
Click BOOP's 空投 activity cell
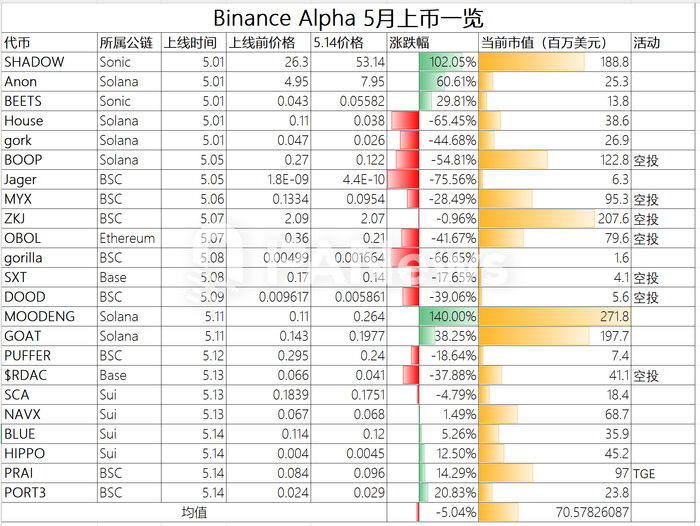coord(662,160)
